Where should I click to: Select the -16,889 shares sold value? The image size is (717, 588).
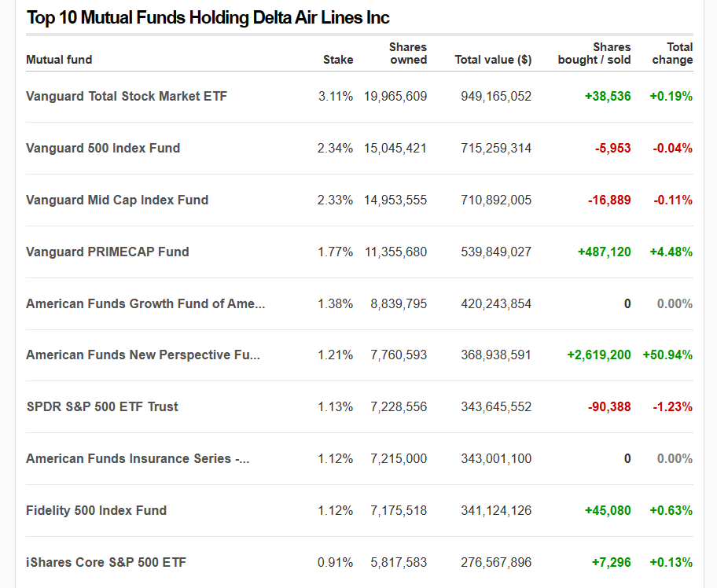609,200
